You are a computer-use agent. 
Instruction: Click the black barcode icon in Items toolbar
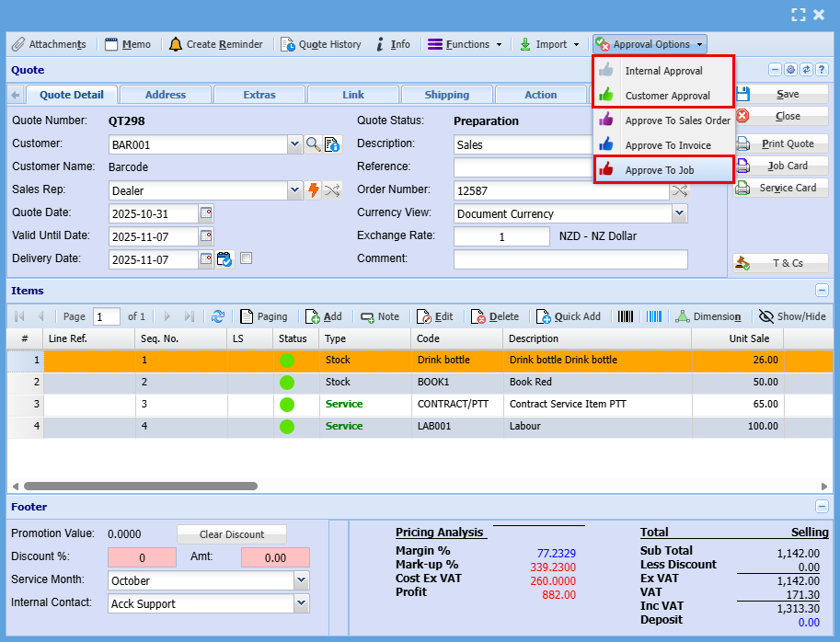(626, 316)
